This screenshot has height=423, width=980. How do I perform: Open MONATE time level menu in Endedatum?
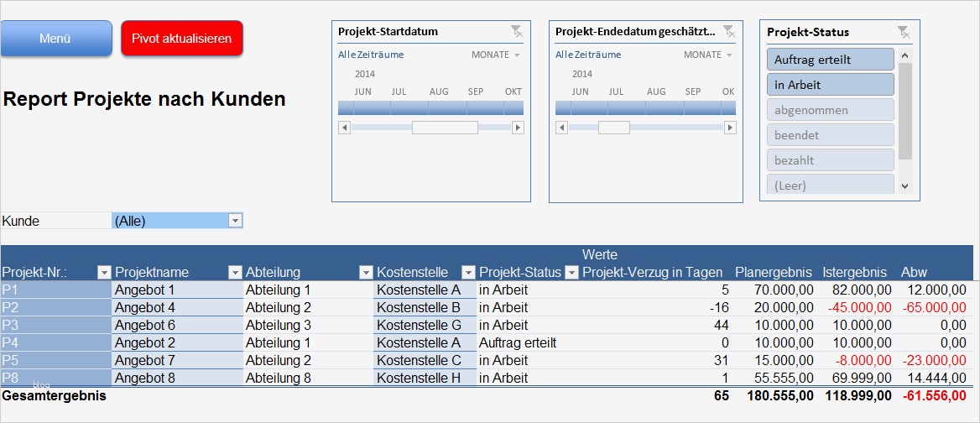pyautogui.click(x=708, y=55)
